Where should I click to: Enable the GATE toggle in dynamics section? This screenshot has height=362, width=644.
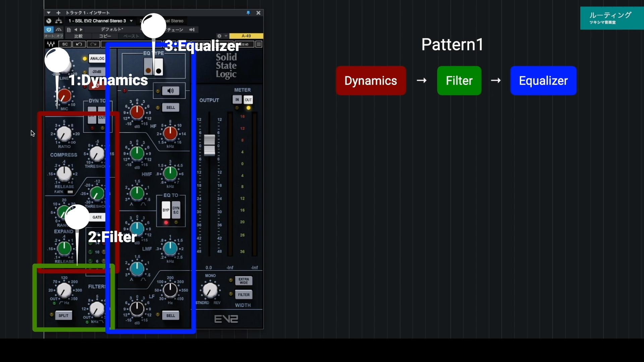pos(97,217)
